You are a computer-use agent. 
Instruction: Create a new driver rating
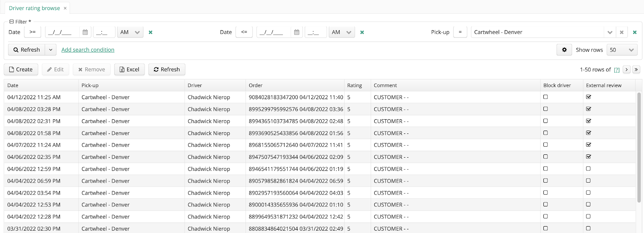click(x=21, y=69)
